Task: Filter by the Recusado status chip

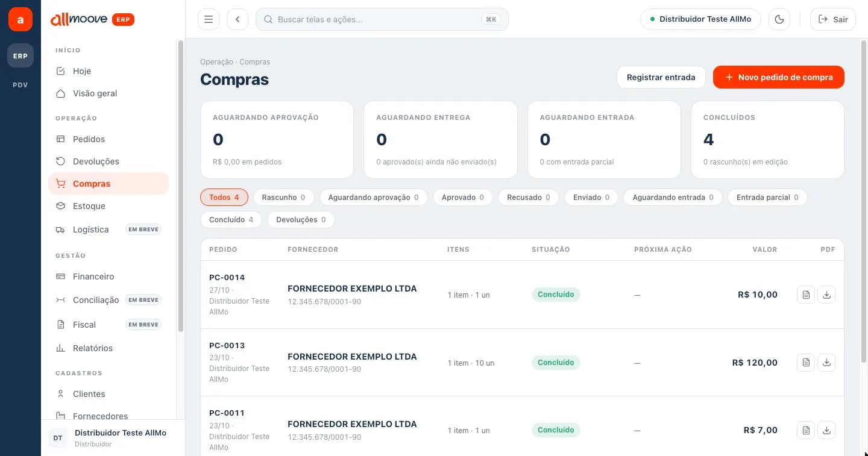Action: (529, 198)
